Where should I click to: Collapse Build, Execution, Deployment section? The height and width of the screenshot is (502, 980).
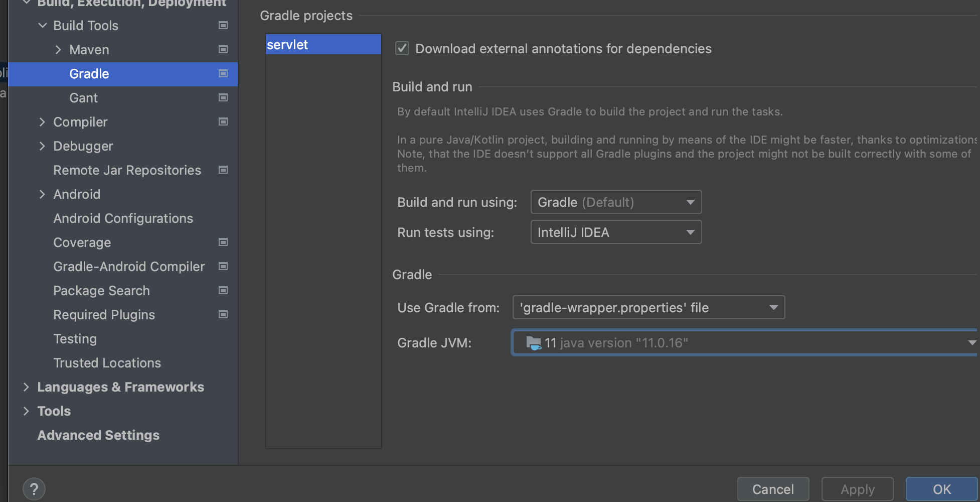click(x=27, y=3)
